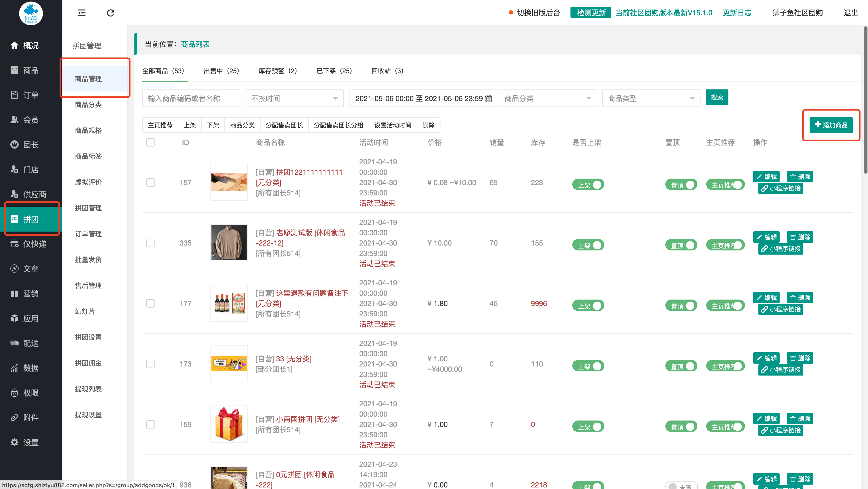Select 商品管理 in submenu
868x489 pixels.
88,79
